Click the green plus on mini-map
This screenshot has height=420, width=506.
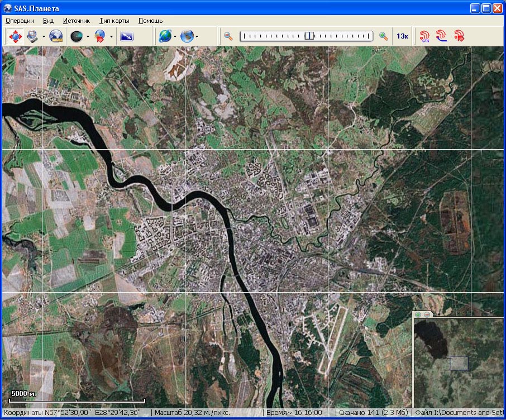tap(418, 314)
